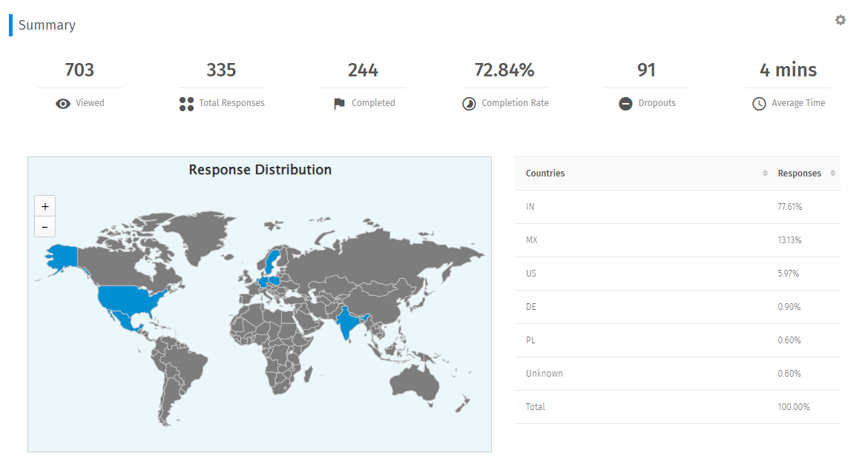Click the 703 Viewed count
868x476 pixels.
tap(79, 70)
